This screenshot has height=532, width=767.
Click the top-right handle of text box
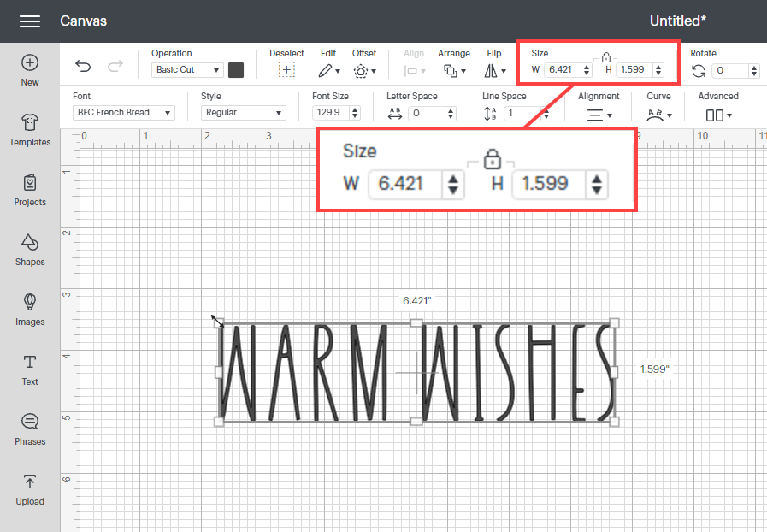(x=615, y=323)
